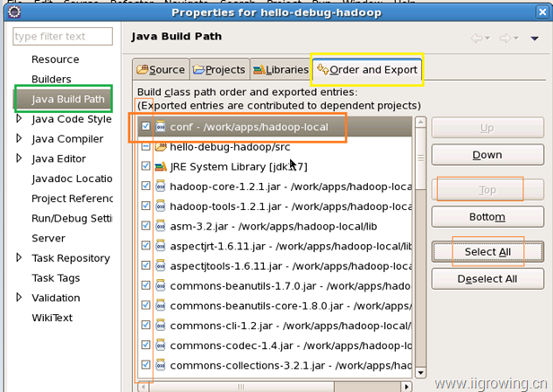553x392 pixels.
Task: Click the jar icon of hadoop-core-1.2.1.jar
Action: tap(161, 186)
